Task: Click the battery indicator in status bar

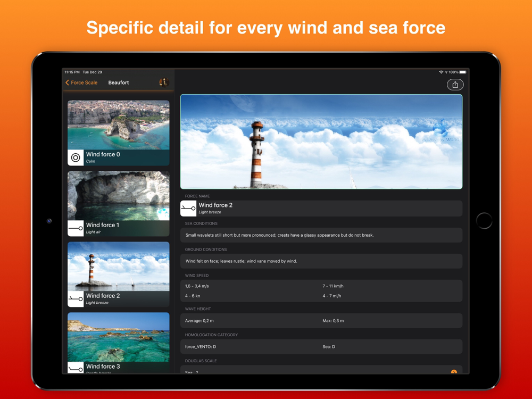Action: pyautogui.click(x=463, y=72)
